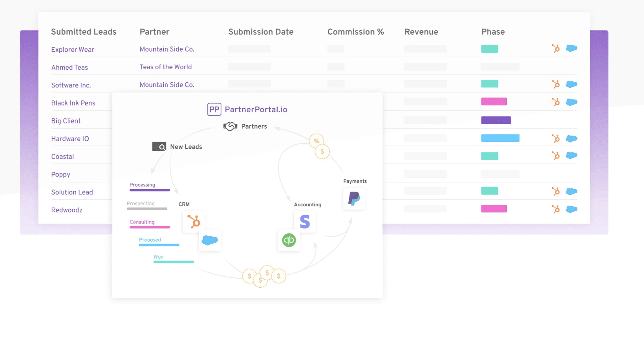644x340 pixels.
Task: Click the Processing stage label
Action: click(x=142, y=185)
